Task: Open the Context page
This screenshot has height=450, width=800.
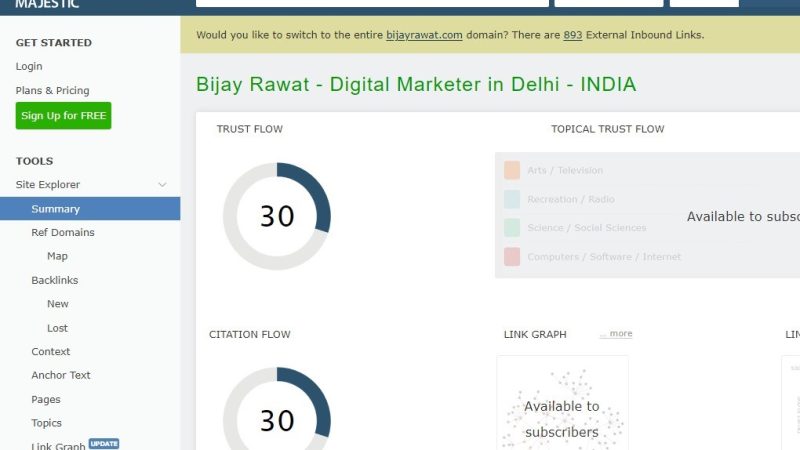Action: (51, 352)
